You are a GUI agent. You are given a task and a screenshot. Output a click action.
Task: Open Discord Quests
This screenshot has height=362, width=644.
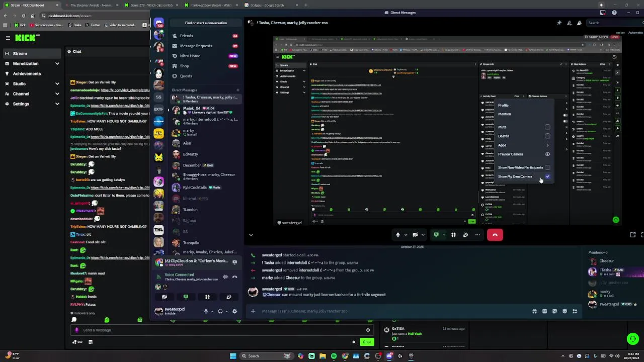205,76
